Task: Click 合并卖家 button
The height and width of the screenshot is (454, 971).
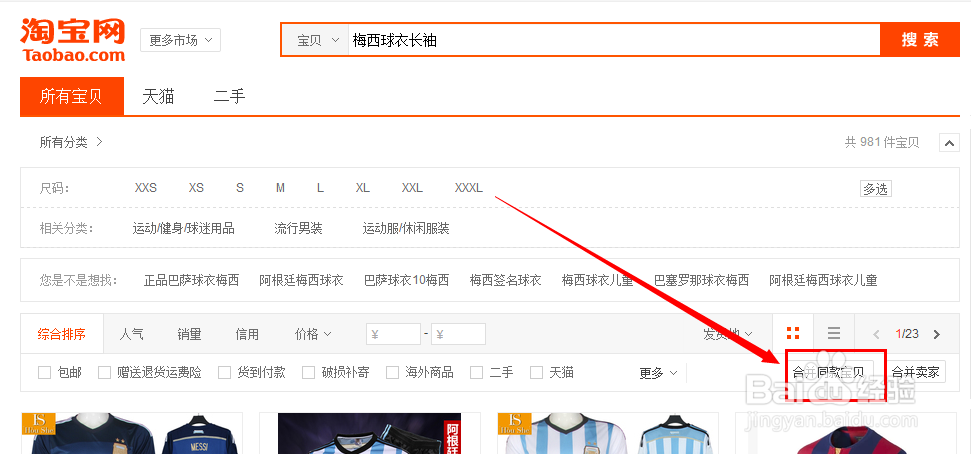Action: [x=915, y=372]
